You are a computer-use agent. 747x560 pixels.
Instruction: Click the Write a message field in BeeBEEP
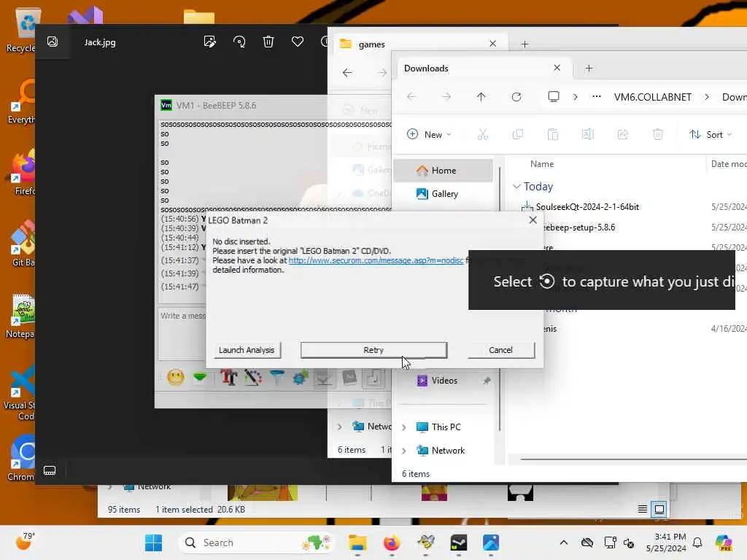[x=182, y=333]
